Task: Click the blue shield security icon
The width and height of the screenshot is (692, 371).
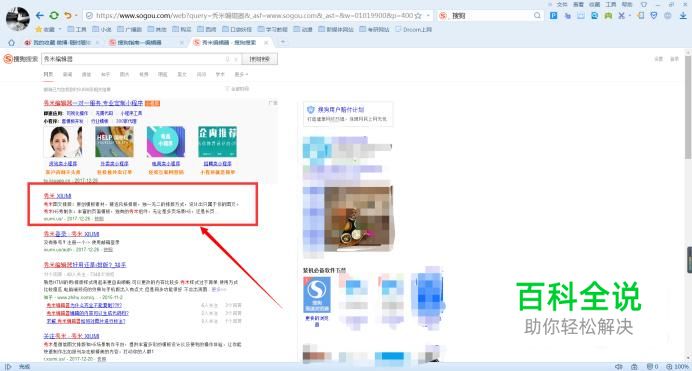Action: (x=654, y=15)
